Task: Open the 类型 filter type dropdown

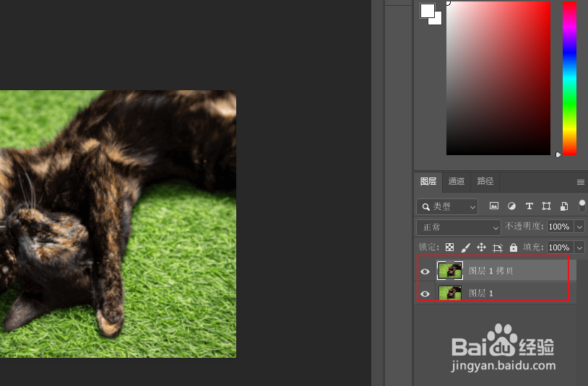Action: (447, 206)
